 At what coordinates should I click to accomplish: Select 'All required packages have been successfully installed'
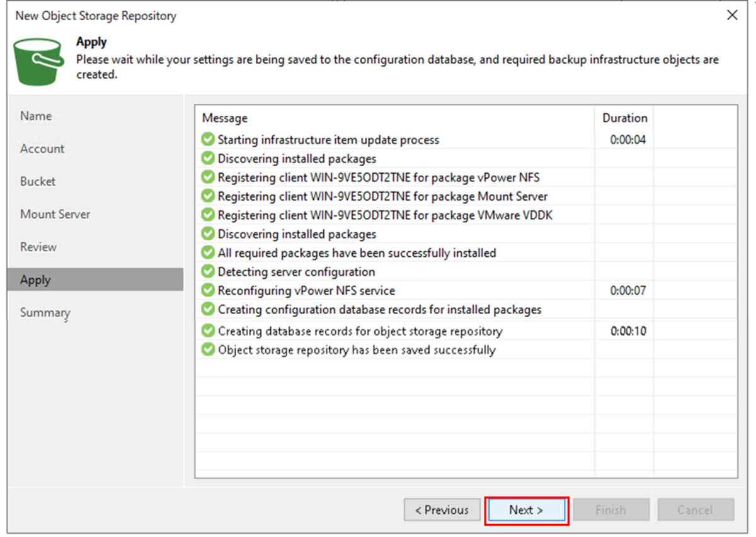pos(466,252)
